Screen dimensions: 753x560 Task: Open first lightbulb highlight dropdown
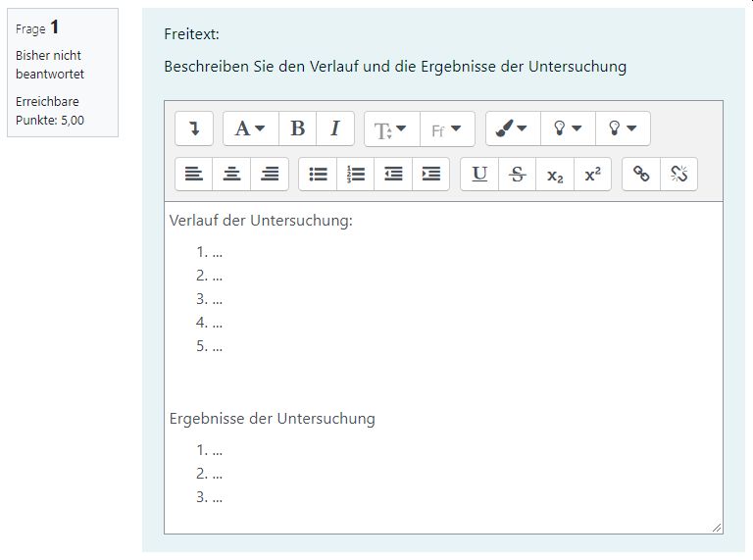568,128
